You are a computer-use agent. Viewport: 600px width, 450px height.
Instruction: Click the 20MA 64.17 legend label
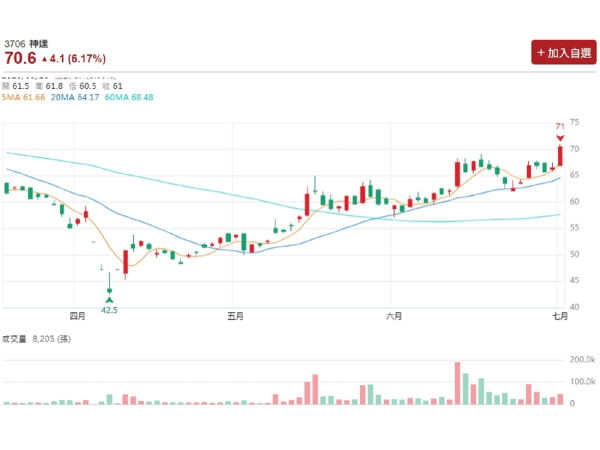pyautogui.click(x=78, y=97)
